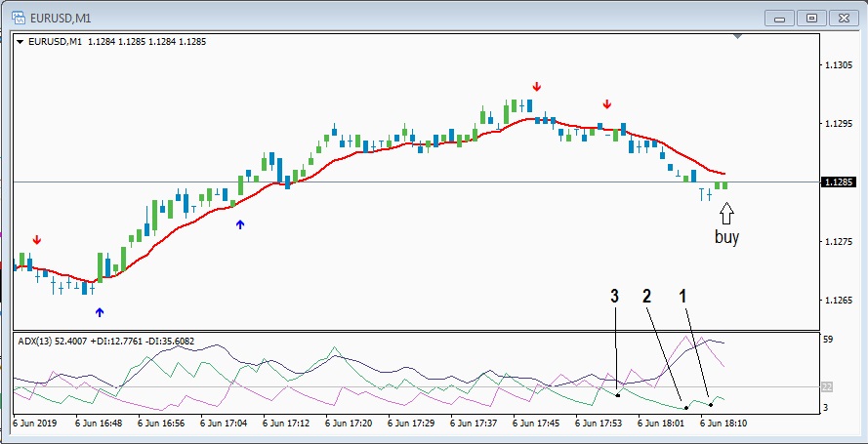Open the triangle dropdown before the EURUSD,M1 label
This screenshot has width=868, height=444.
20,41
